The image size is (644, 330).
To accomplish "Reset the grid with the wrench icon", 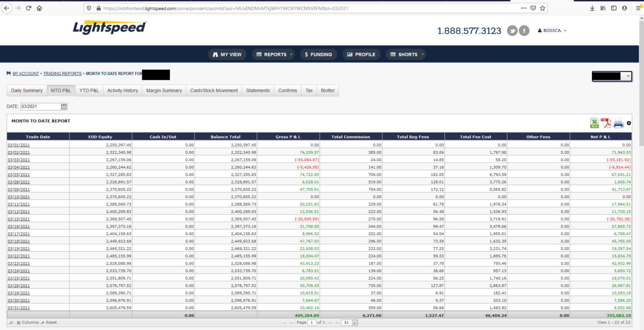I will tap(42, 322).
